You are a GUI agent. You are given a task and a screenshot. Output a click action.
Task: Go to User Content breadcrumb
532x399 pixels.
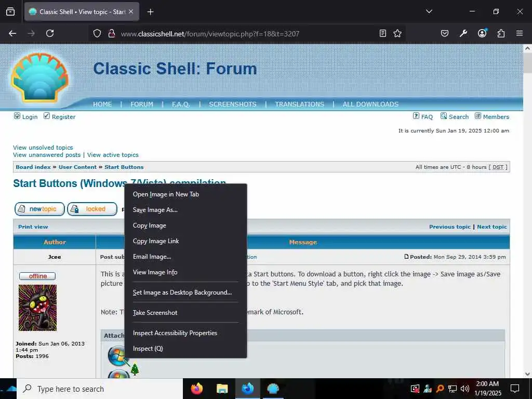point(78,167)
